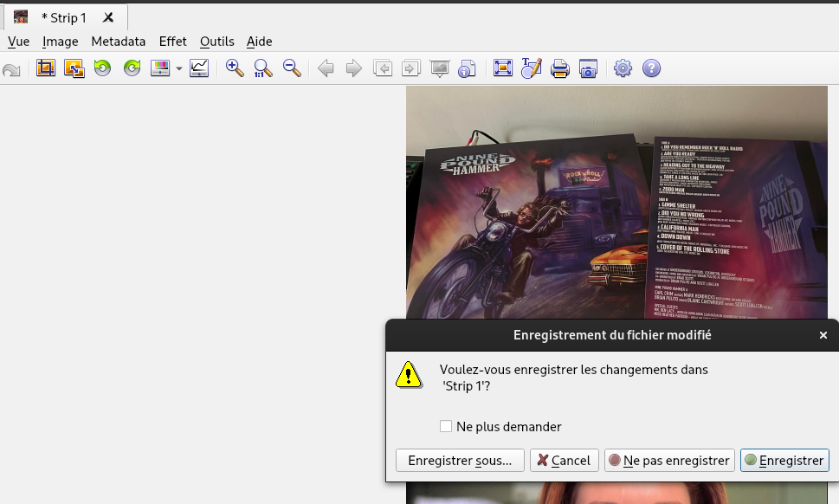Select the Strip 1 tab

[x=65, y=17]
